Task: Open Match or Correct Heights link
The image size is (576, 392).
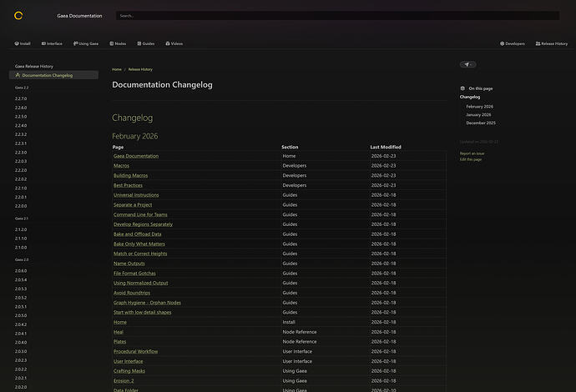Action: (140, 254)
